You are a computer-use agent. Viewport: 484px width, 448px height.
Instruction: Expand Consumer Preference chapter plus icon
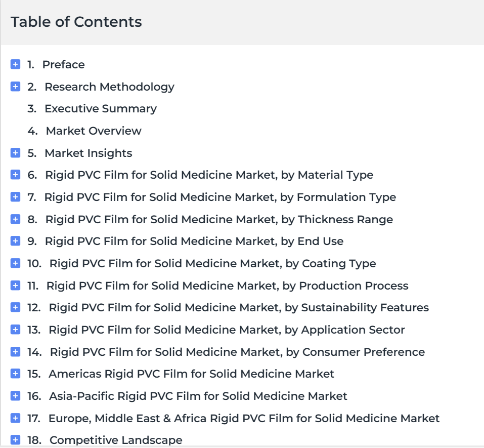[x=16, y=352]
